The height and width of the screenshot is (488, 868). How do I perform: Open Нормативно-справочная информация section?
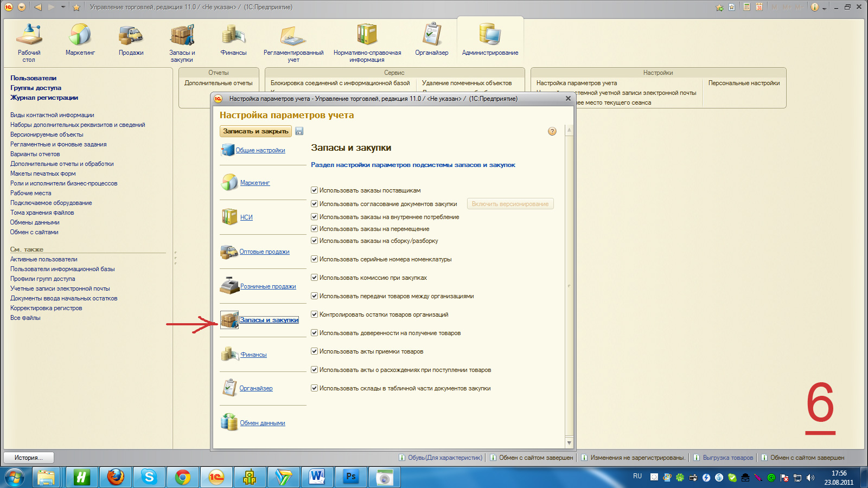tap(367, 43)
